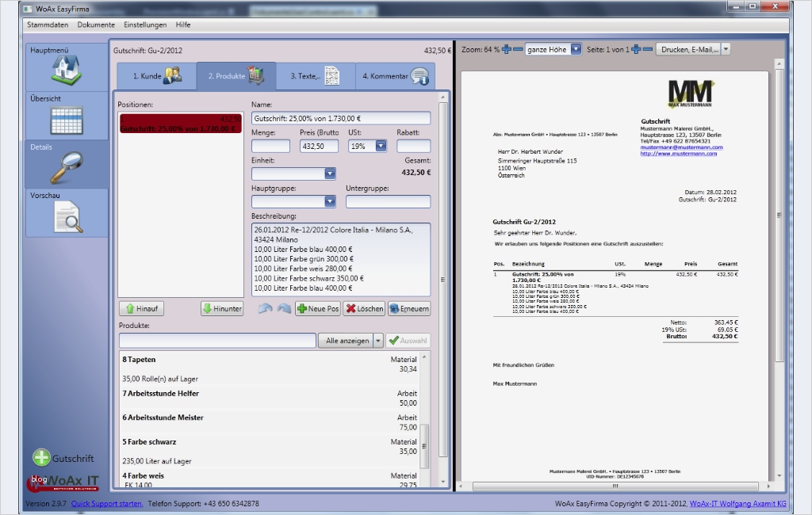Click the undo arrow icon

tap(265, 309)
